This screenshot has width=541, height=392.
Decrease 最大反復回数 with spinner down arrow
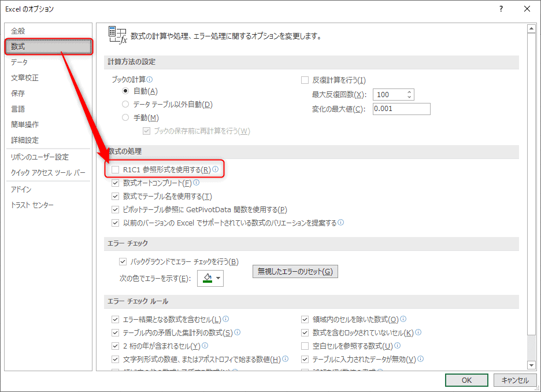[x=409, y=97]
